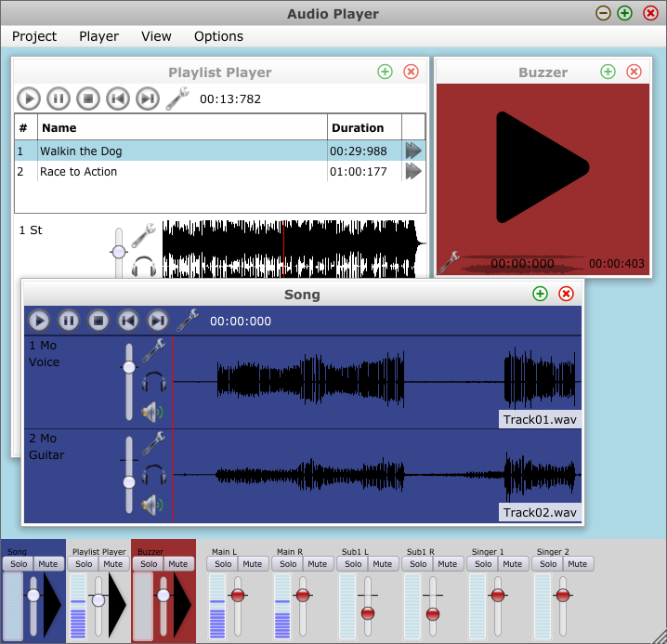Solo the Buzzer mixer channel
The image size is (667, 644).
(x=149, y=564)
